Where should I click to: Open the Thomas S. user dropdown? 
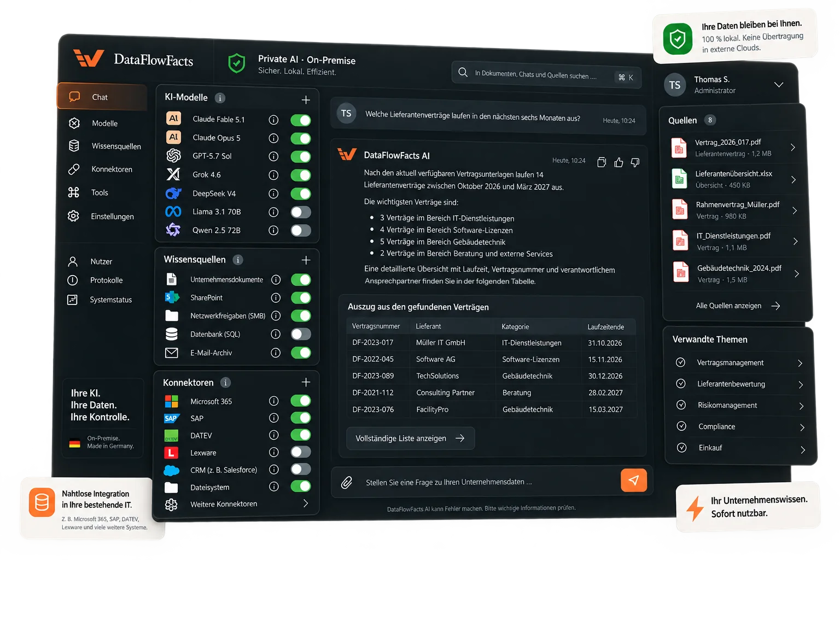pyautogui.click(x=779, y=85)
